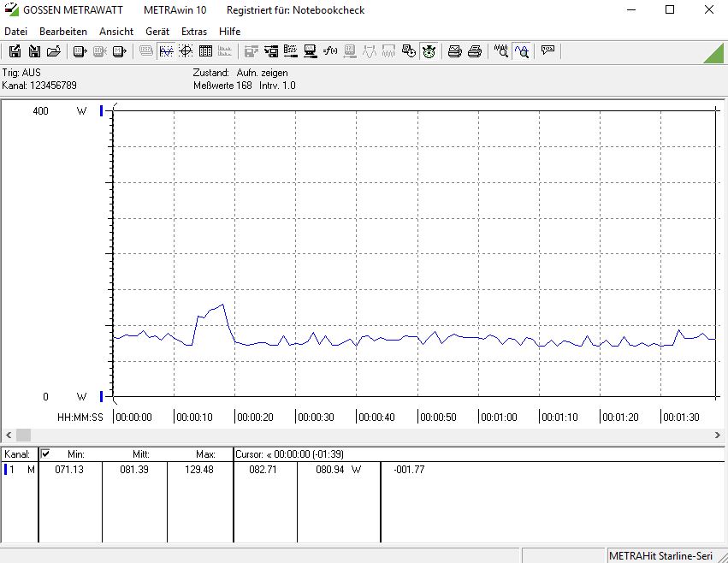
Task: Click the checklist settings with slider icon
Action: [291, 51]
